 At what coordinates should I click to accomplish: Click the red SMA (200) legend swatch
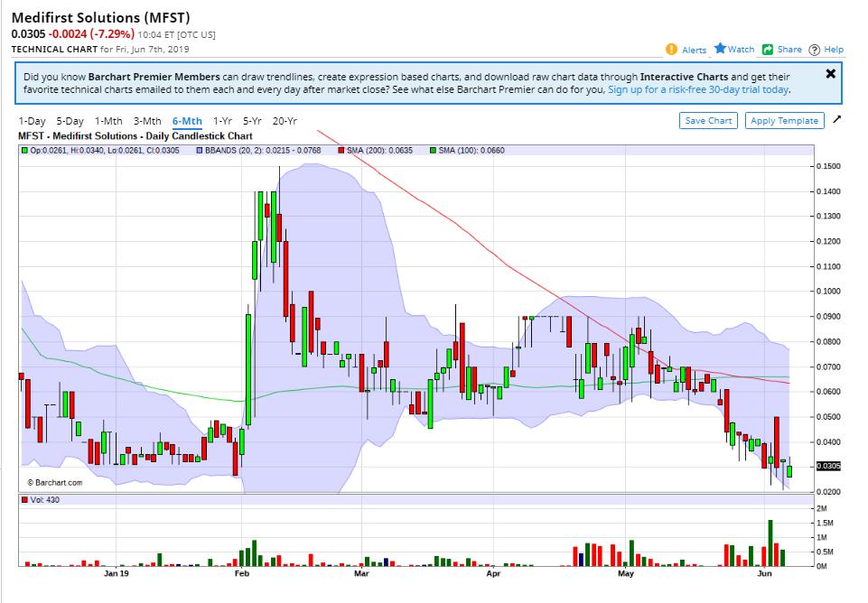point(341,151)
